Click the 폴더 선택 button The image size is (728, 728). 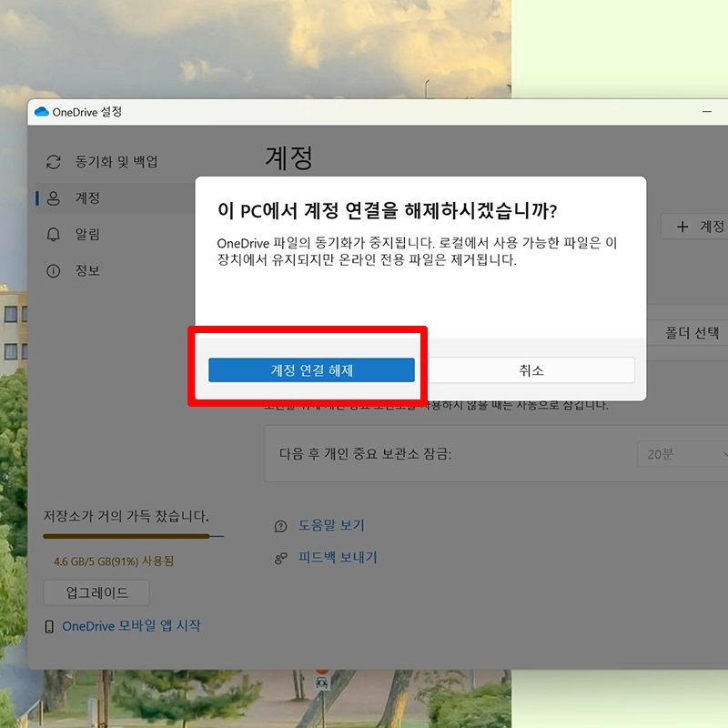click(x=692, y=332)
